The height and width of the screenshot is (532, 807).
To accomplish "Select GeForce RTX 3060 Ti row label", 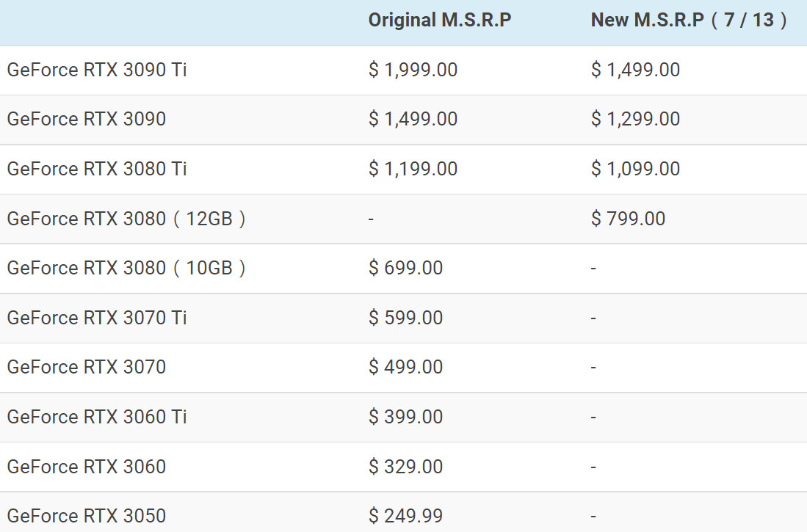I will (97, 417).
